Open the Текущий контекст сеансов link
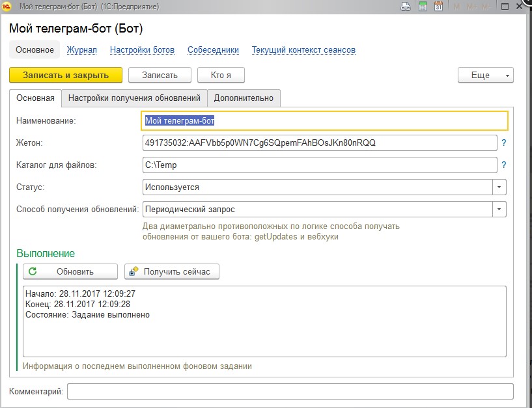This screenshot has height=408, width=532. click(303, 50)
